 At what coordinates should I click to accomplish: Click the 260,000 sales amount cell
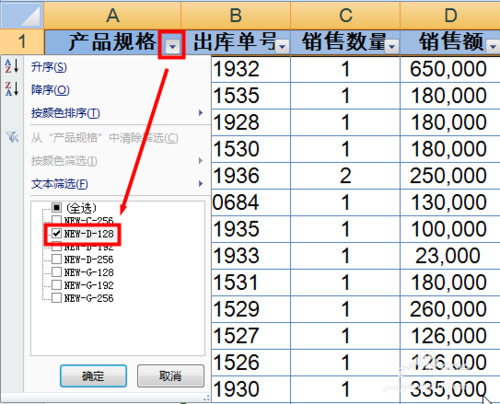coord(450,309)
